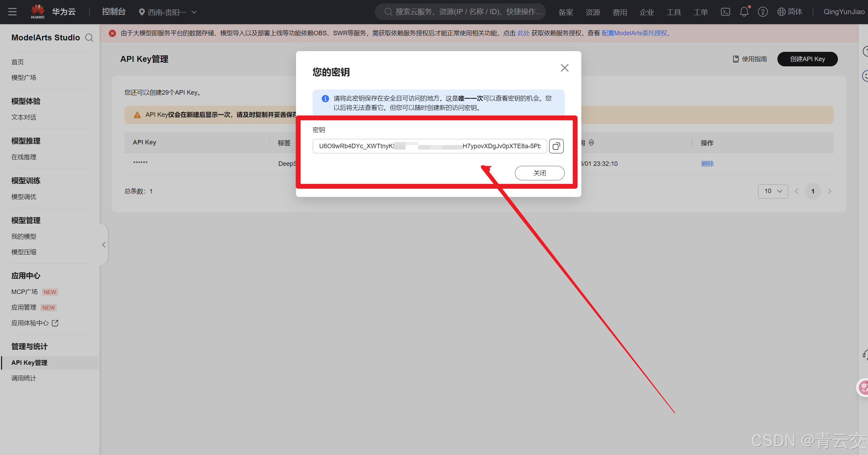Open the hamburger navigation menu
The width and height of the screenshot is (868, 455).
point(12,12)
